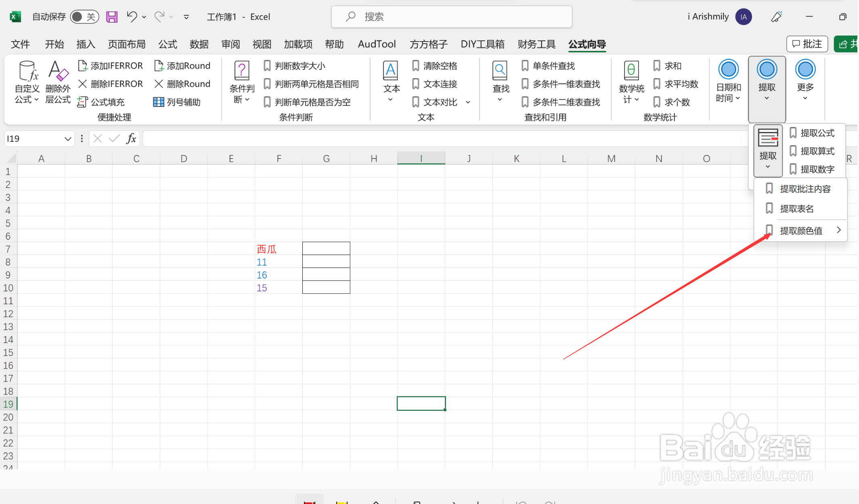Select column F header
This screenshot has height=504, width=859.
279,159
